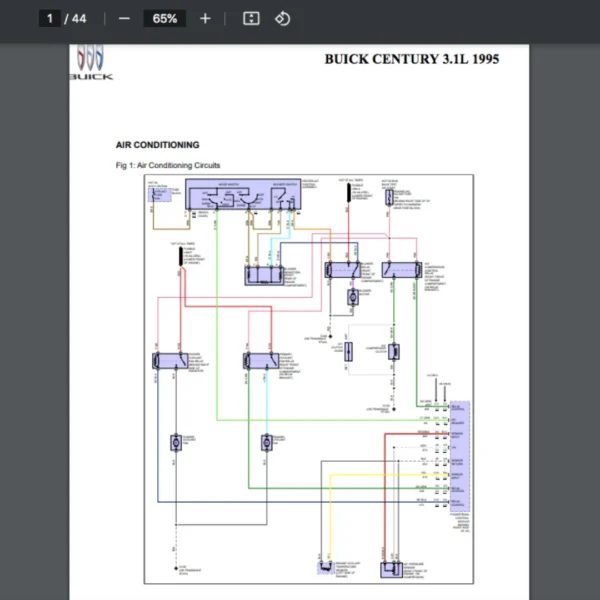Rotate the PDF page counterclockwise
600x600 pixels.
pos(282,18)
